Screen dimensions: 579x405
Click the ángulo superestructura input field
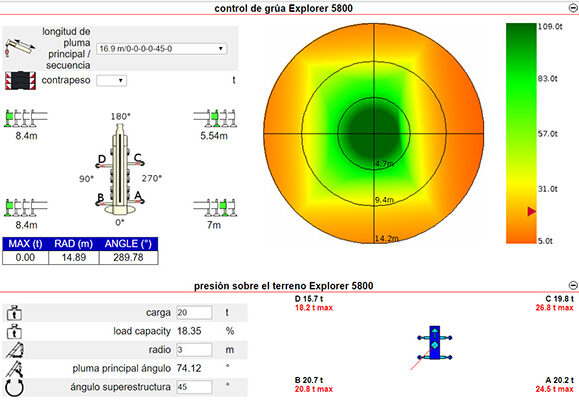click(x=194, y=387)
